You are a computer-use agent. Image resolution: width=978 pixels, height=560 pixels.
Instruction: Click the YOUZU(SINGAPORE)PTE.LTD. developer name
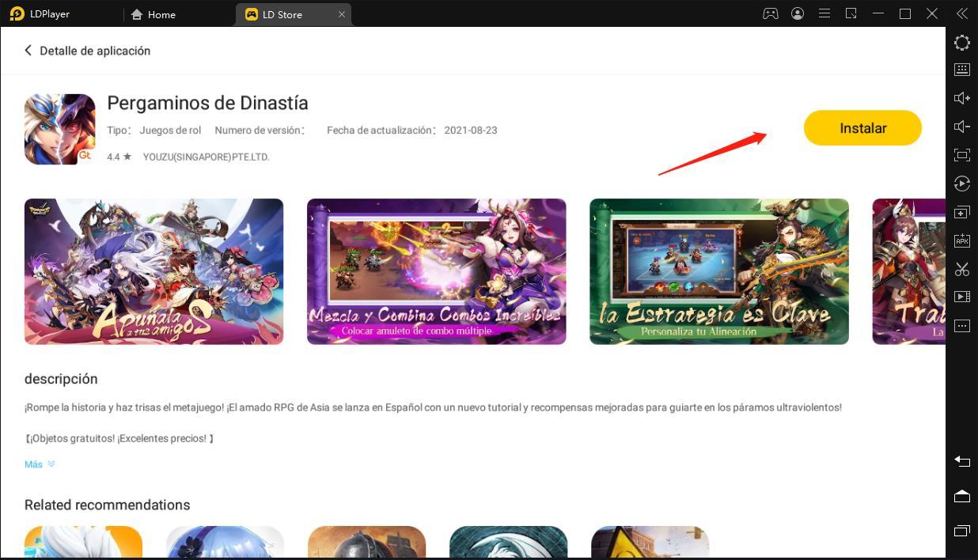(x=206, y=157)
